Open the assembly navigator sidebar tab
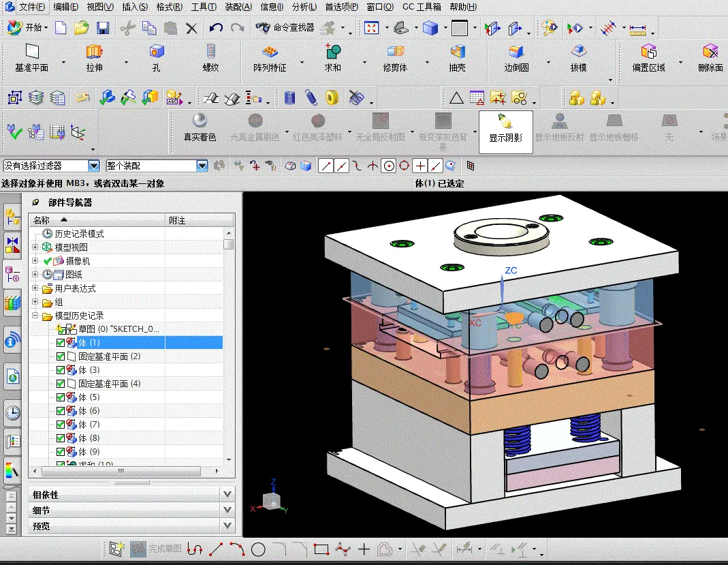 12,217
